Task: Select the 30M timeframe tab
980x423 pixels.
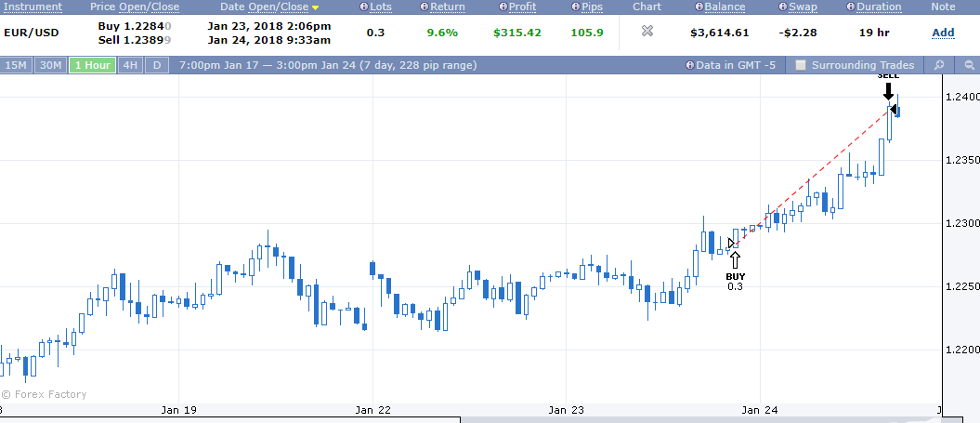Action: (x=50, y=65)
